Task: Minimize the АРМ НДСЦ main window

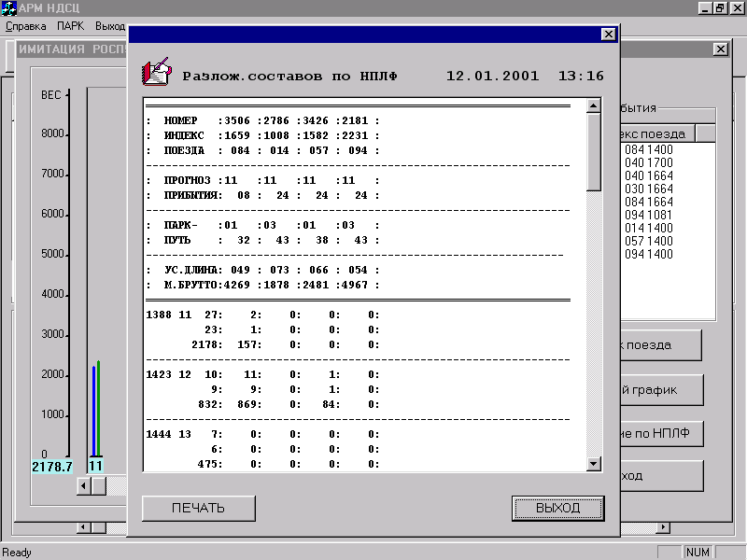Action: pos(705,8)
